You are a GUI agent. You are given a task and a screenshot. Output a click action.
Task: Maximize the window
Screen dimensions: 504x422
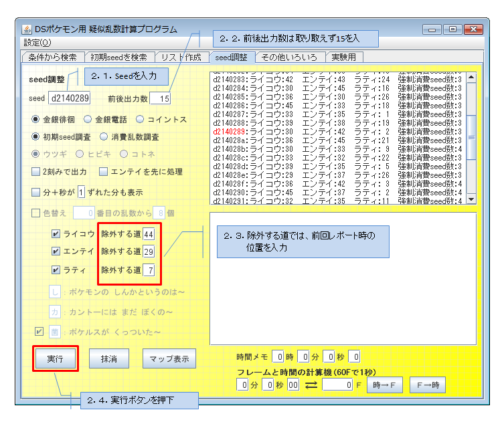452,29
